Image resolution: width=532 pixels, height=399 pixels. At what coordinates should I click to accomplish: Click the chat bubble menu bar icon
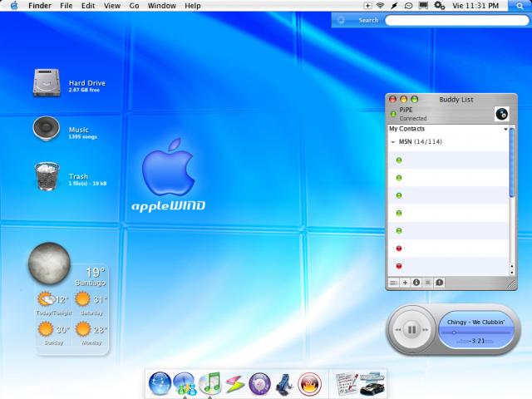(x=408, y=6)
